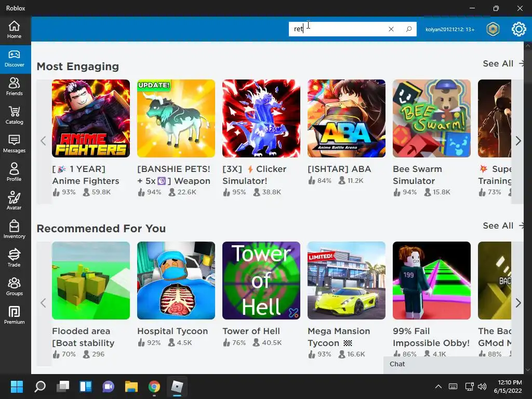Viewport: 532px width, 399px height.
Task: Open the Flooded area game thumbnail
Action: tap(91, 281)
